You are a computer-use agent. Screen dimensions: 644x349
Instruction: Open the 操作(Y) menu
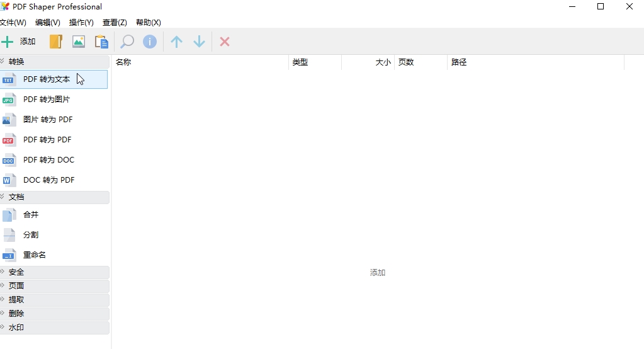pos(81,23)
